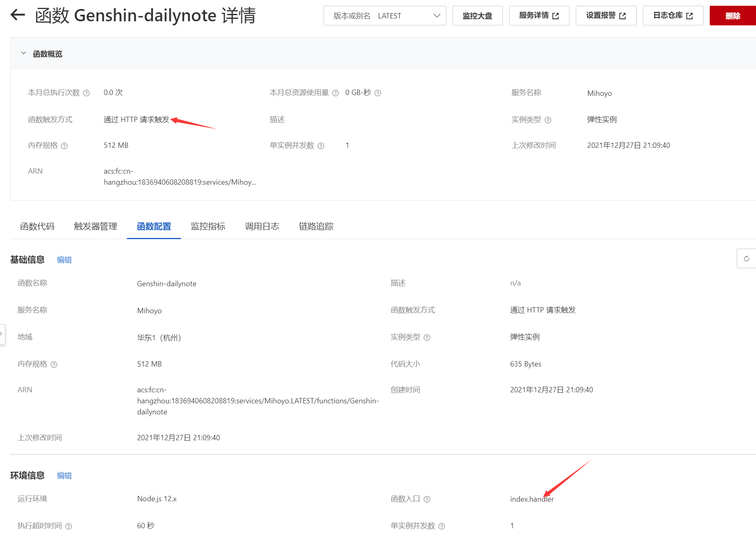Switch to the 函数代码 tab
The width and height of the screenshot is (756, 543).
[36, 226]
